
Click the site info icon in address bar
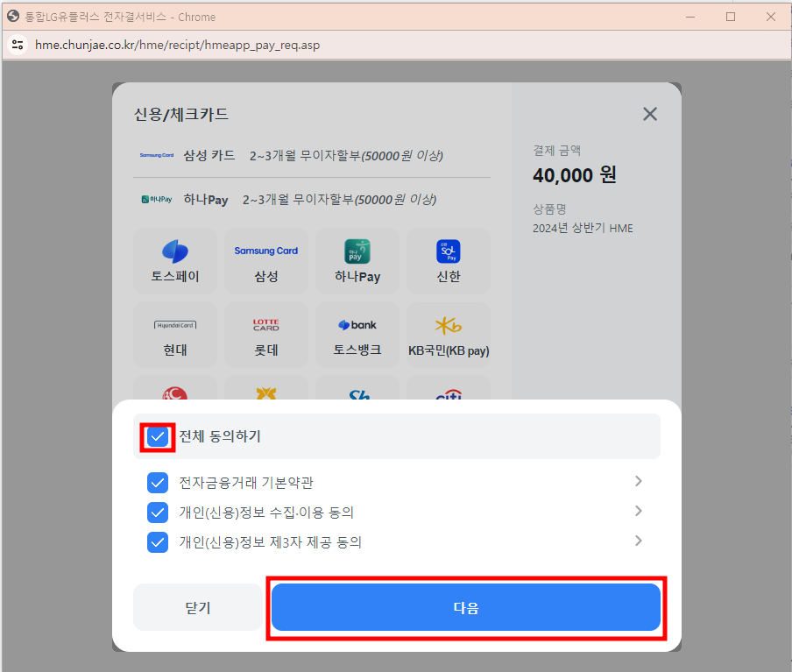[x=18, y=45]
